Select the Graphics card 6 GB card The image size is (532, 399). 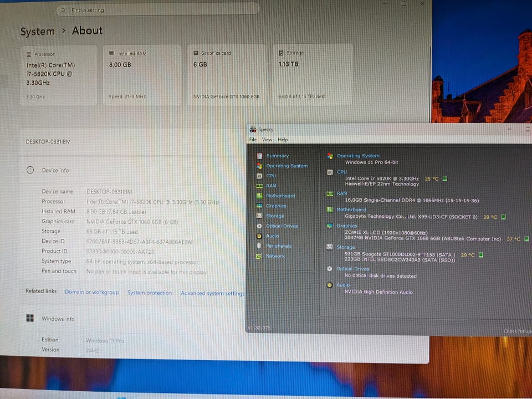coord(227,75)
